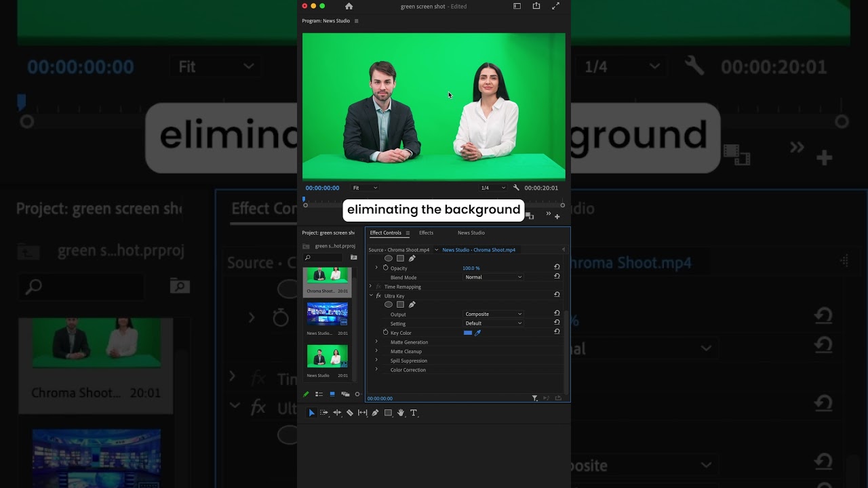Select the Effect Controls tab
The image size is (868, 488).
(386, 232)
